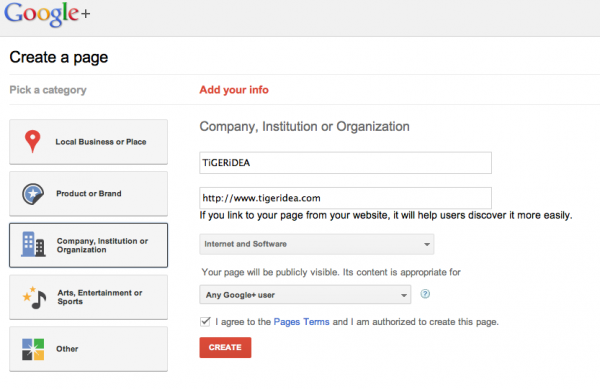
Task: Open the Any Google+ user audience dropdown
Action: point(305,295)
